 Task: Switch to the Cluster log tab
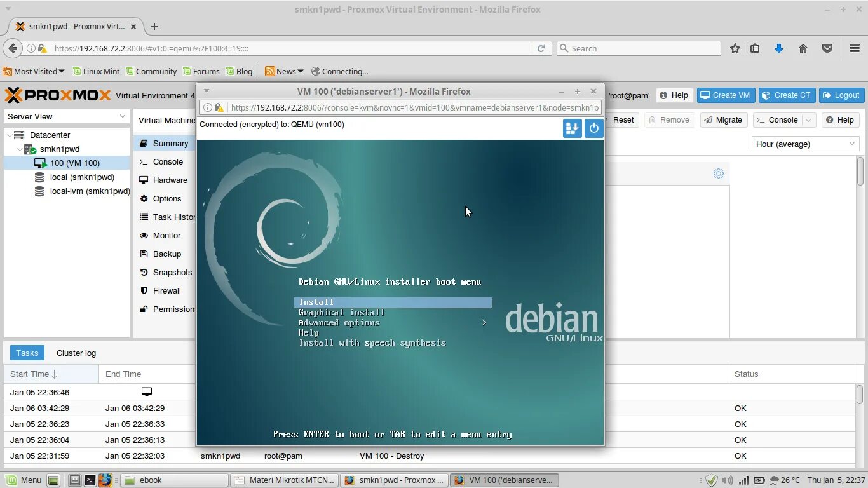76,353
